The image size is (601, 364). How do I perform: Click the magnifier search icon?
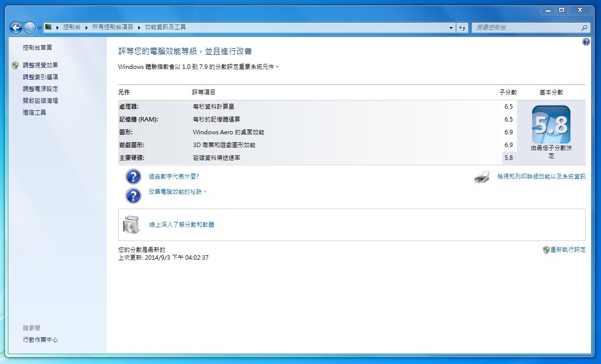pyautogui.click(x=584, y=28)
